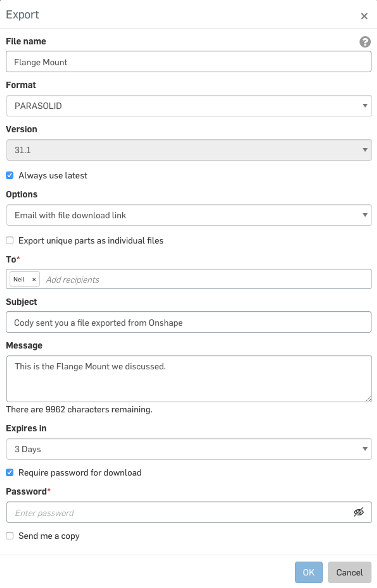Check Send me a copy
The image size is (377, 588).
[x=10, y=536]
